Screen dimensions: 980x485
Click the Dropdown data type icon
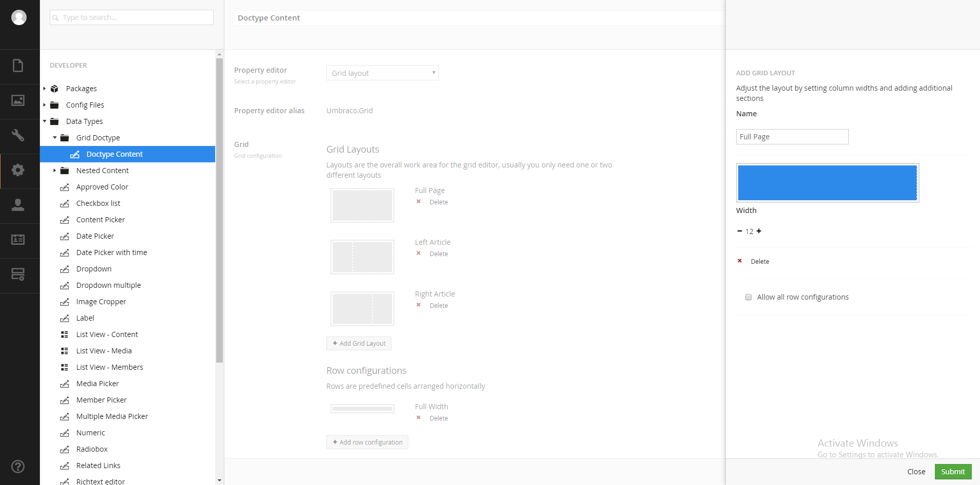click(x=65, y=269)
